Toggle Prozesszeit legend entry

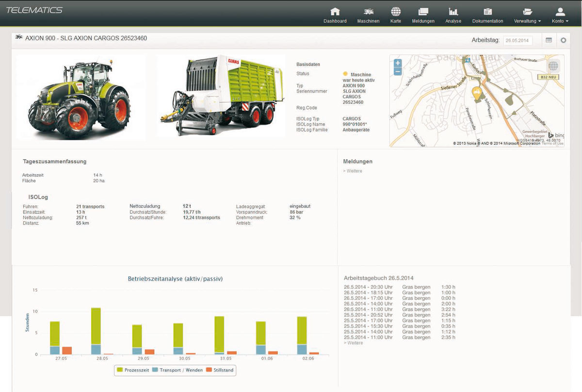[132, 370]
